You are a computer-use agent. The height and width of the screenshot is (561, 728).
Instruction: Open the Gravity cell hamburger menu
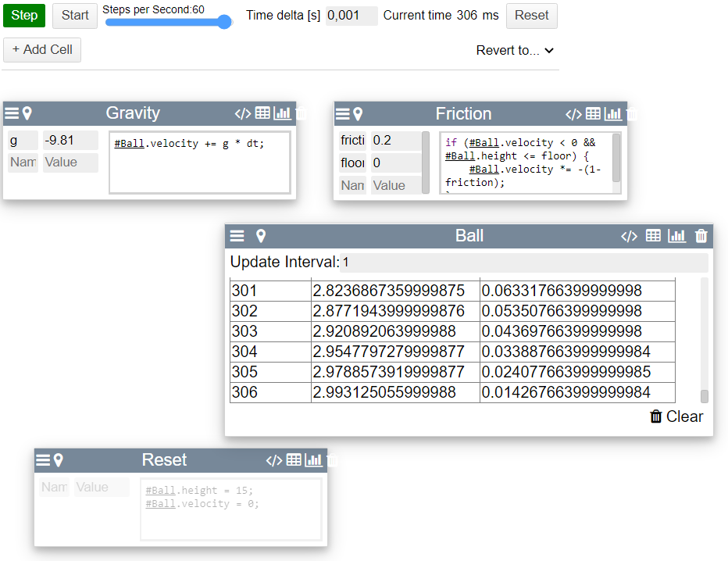pyautogui.click(x=12, y=113)
